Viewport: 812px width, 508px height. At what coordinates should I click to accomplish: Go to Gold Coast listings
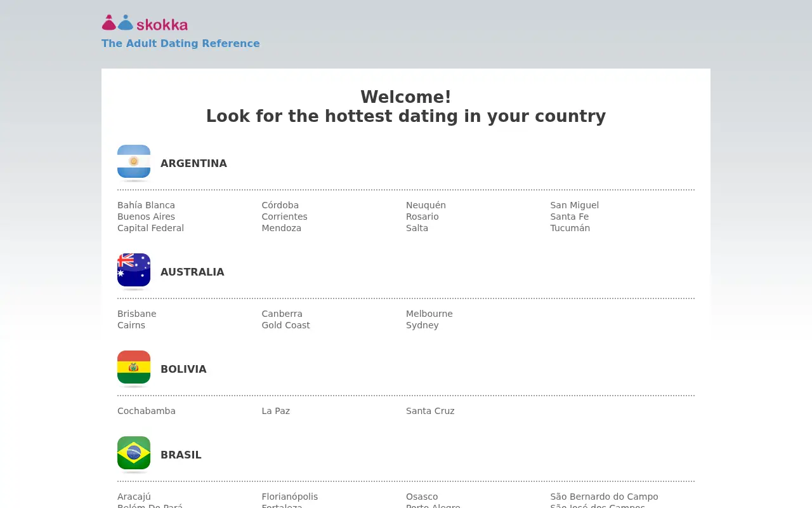click(285, 325)
